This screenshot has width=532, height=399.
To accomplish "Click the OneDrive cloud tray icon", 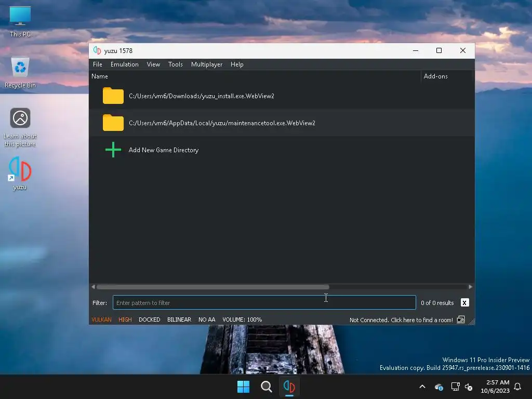I will [438, 387].
